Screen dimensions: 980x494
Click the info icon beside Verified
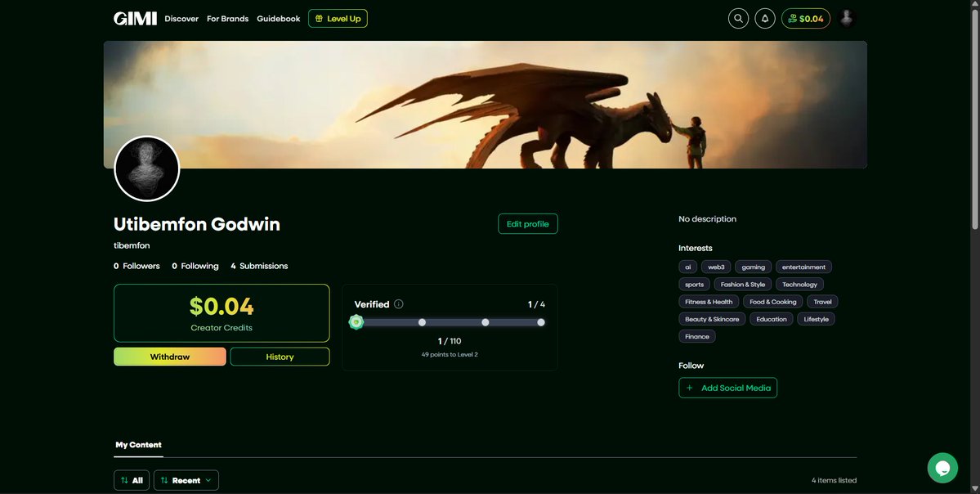click(399, 304)
